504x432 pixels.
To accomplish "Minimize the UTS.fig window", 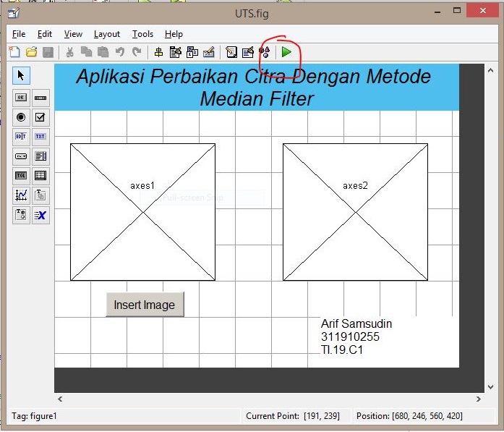I will click(437, 12).
